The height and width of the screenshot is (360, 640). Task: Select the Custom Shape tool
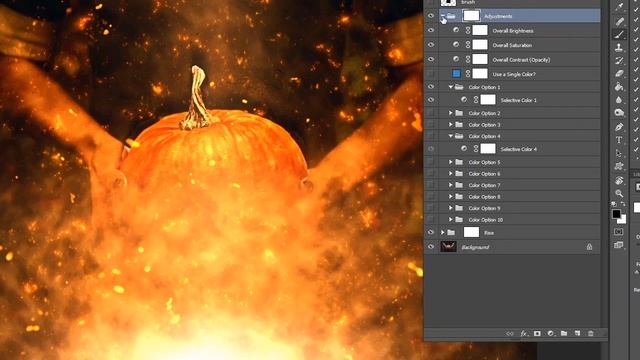point(619,166)
